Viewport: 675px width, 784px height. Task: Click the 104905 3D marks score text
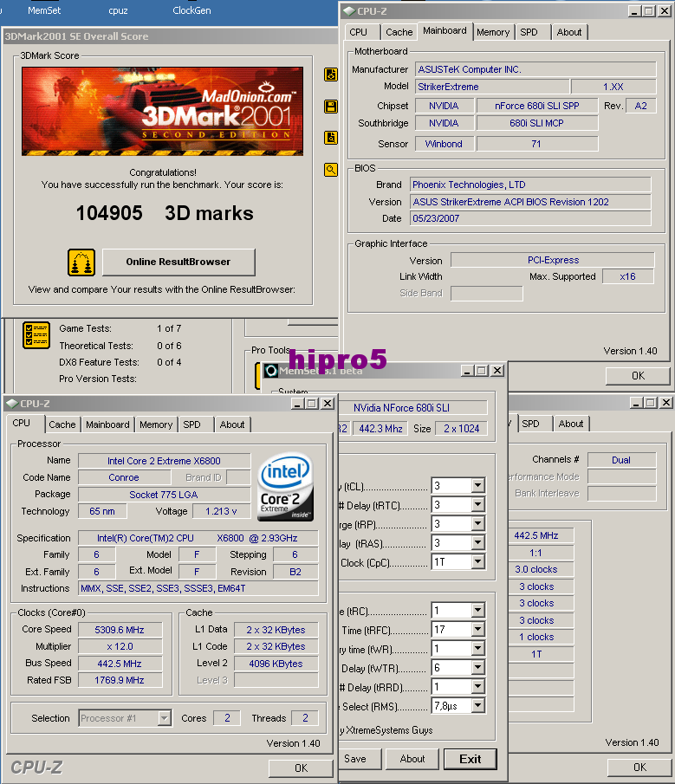click(165, 213)
